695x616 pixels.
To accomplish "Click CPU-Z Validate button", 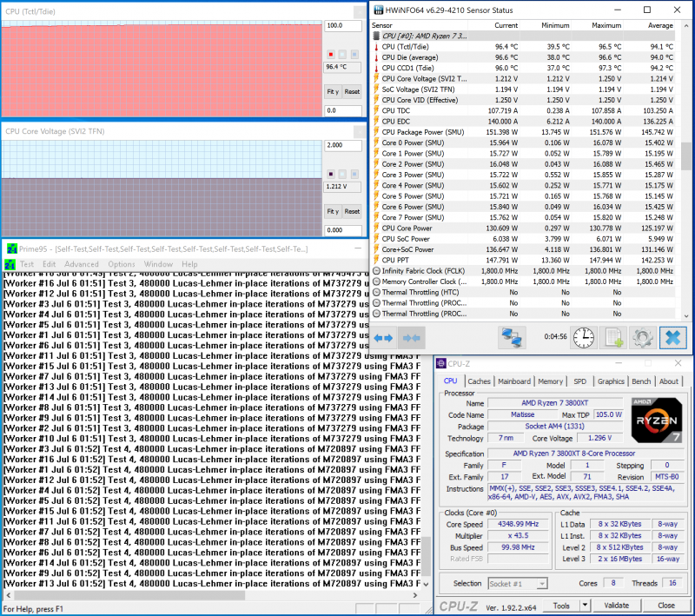I will pyautogui.click(x=616, y=606).
